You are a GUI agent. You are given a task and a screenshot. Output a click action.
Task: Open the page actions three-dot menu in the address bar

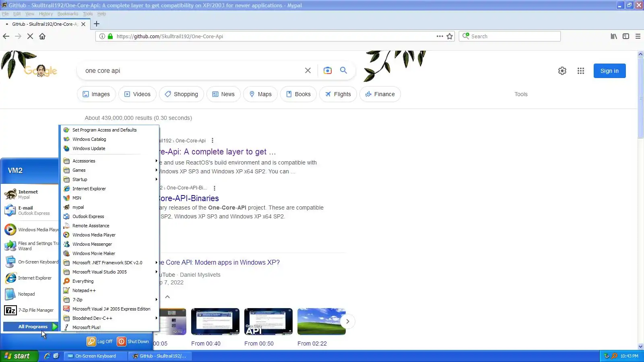coord(440,36)
